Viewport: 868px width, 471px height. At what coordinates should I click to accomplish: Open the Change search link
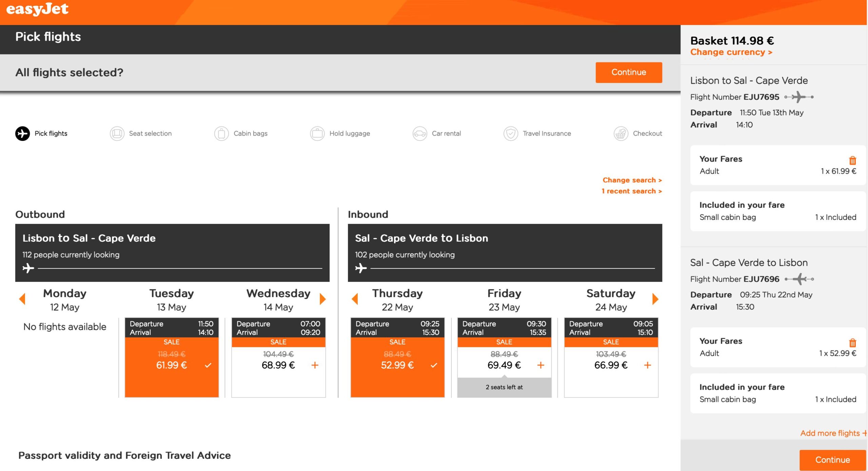632,180
